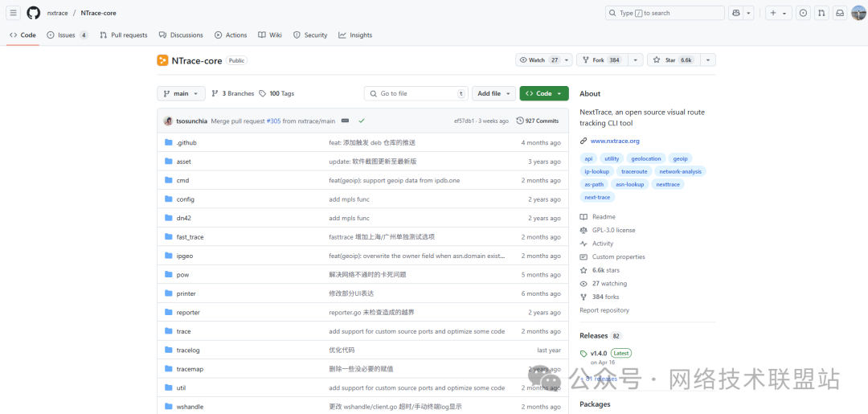The height and width of the screenshot is (414, 868).
Task: Open the 100 Tags link
Action: coord(276,93)
